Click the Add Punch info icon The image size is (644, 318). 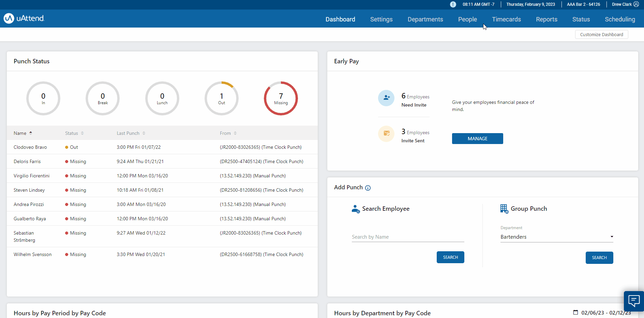[368, 188]
